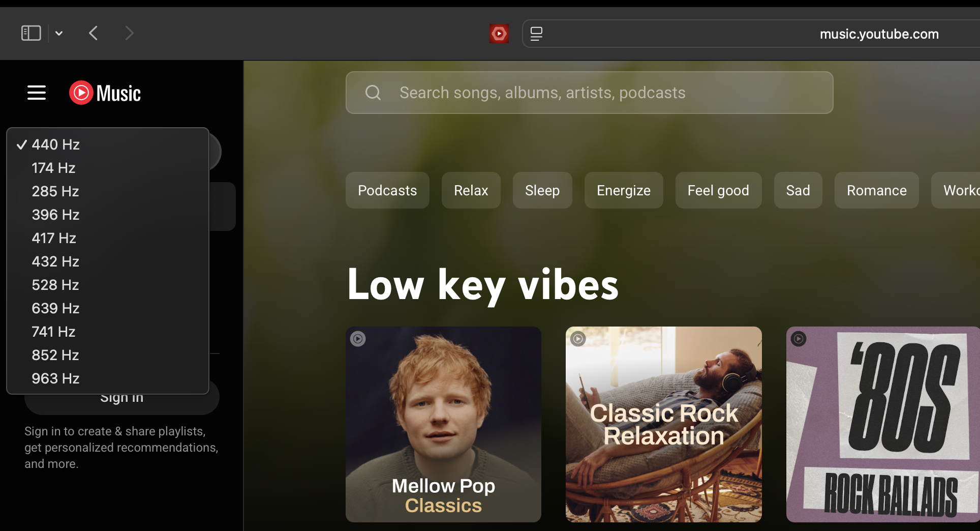980x531 pixels.
Task: Toggle the Safari sidebar icon
Action: (x=31, y=34)
